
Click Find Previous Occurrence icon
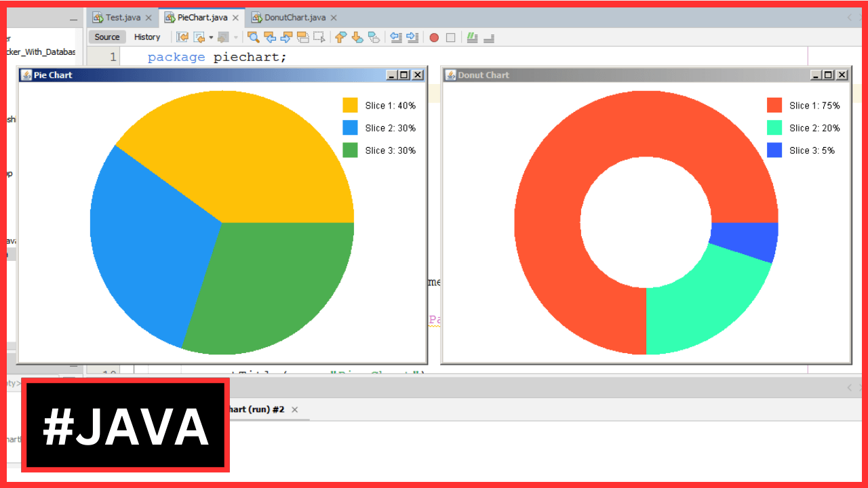[x=270, y=37]
